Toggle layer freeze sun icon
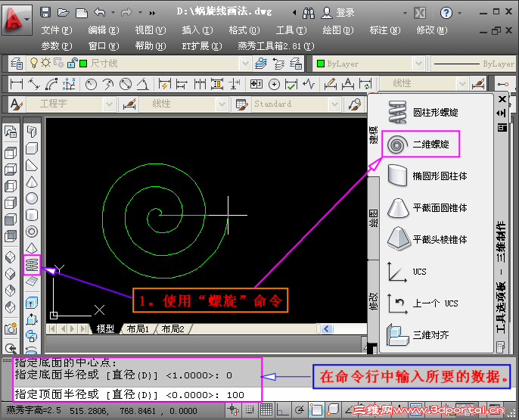The height and width of the screenshot is (420, 519). pos(45,63)
